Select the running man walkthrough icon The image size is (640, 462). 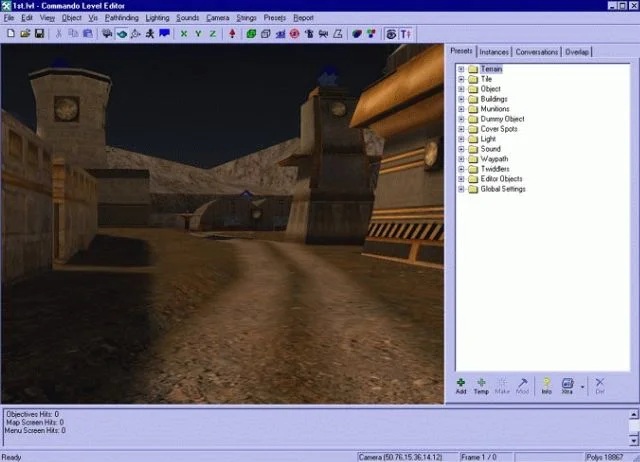150,33
